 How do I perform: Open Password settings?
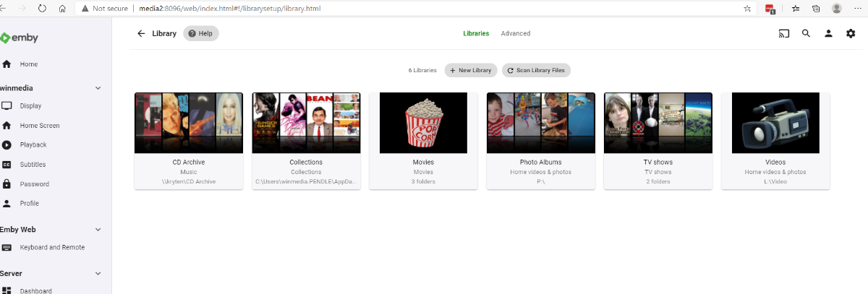56,184
